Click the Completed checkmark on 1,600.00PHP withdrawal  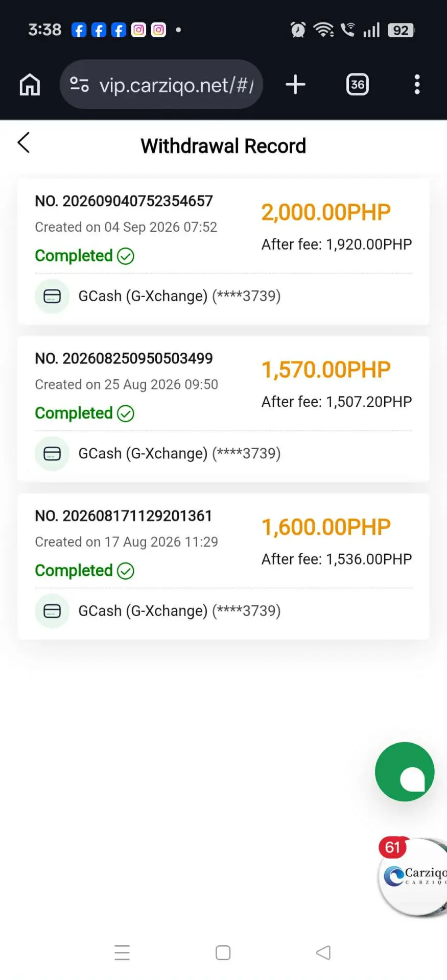point(126,571)
